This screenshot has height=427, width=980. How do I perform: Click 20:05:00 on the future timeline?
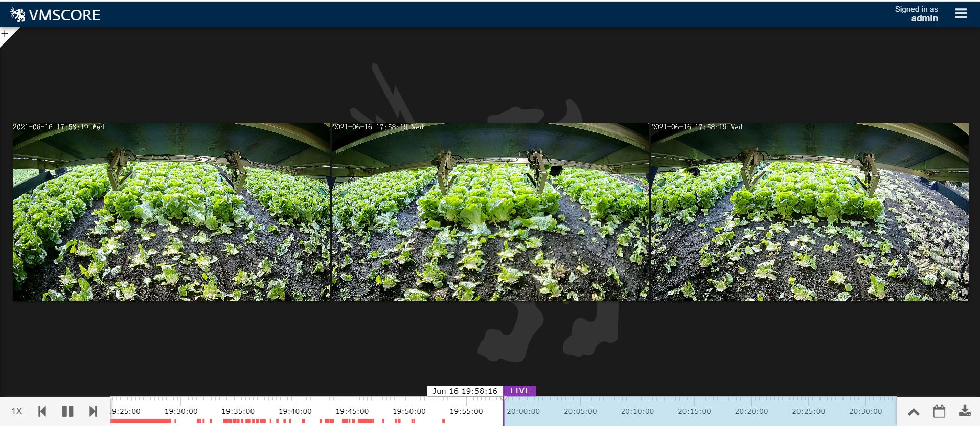pos(580,411)
